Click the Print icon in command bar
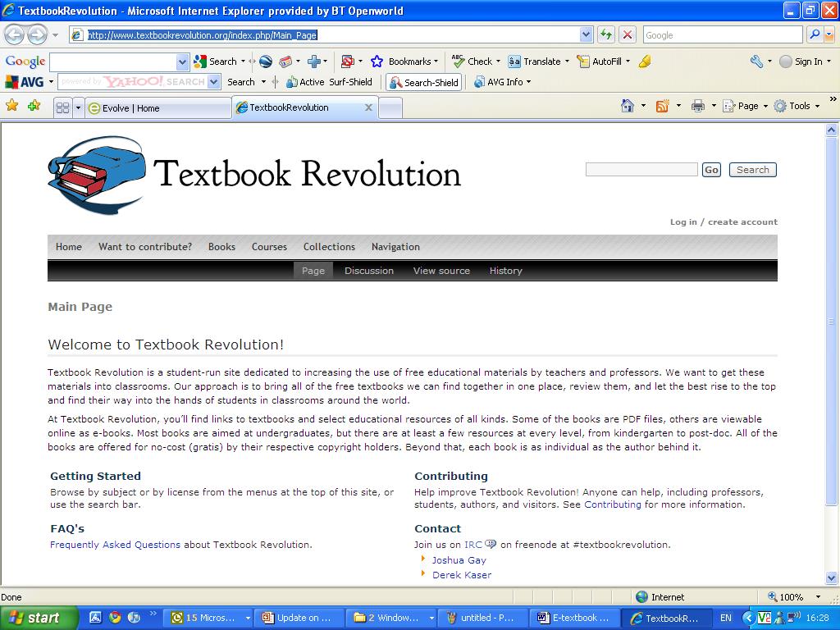 pos(697,106)
